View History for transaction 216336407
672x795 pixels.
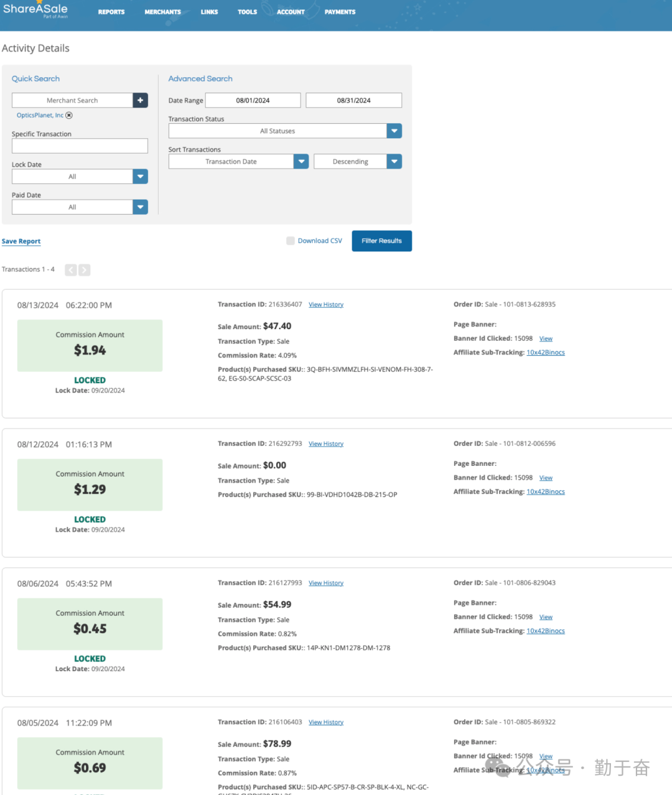326,305
